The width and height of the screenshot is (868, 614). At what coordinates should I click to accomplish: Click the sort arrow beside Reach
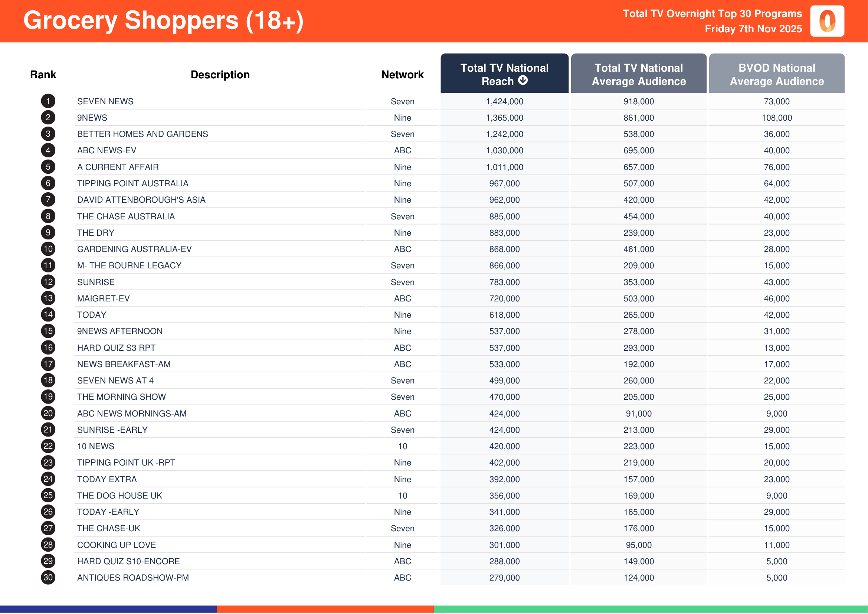click(x=523, y=80)
